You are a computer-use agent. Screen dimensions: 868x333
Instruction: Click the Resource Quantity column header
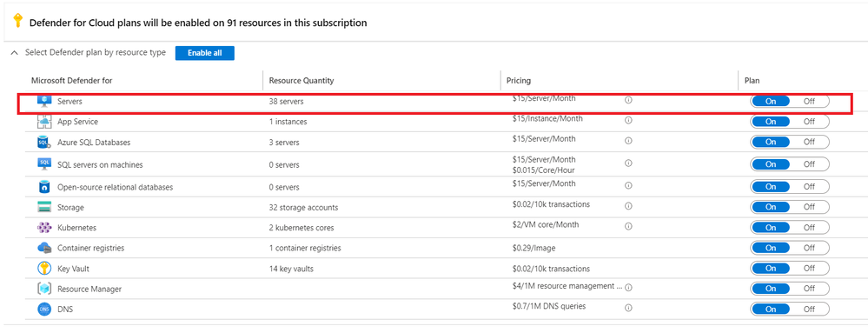point(301,80)
